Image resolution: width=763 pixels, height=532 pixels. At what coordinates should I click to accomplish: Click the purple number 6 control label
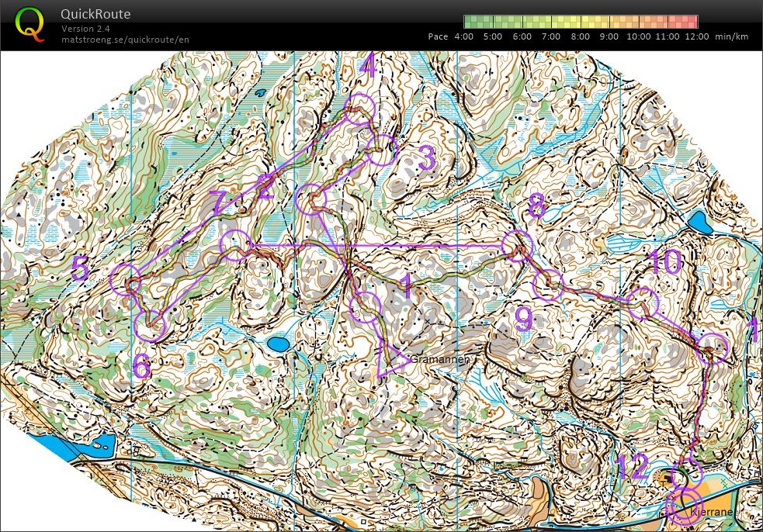(x=141, y=366)
